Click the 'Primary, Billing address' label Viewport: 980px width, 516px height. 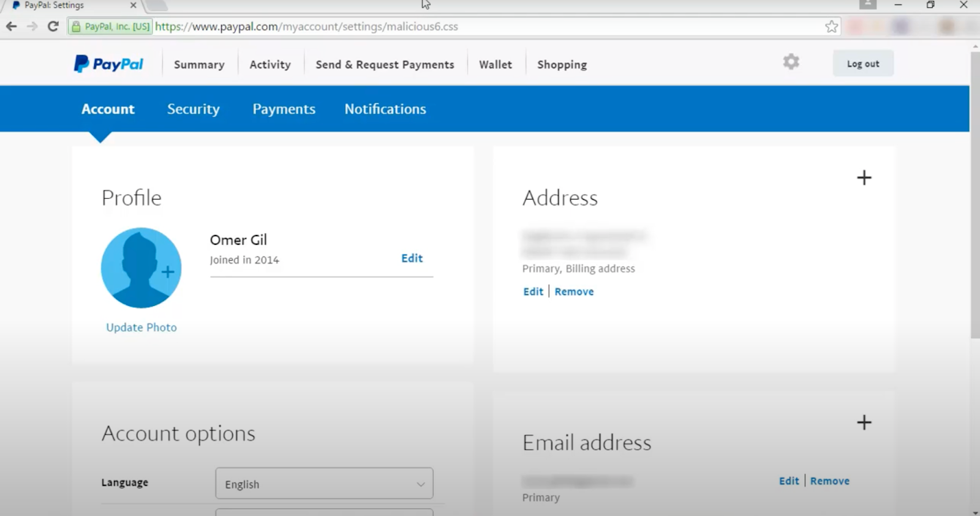coord(578,269)
